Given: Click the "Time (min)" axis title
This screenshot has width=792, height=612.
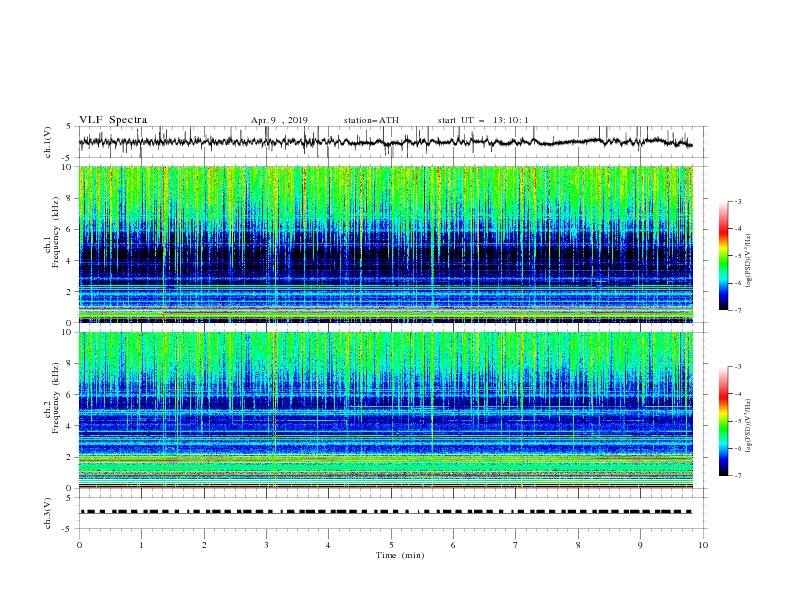Looking at the screenshot, I should pos(400,555).
